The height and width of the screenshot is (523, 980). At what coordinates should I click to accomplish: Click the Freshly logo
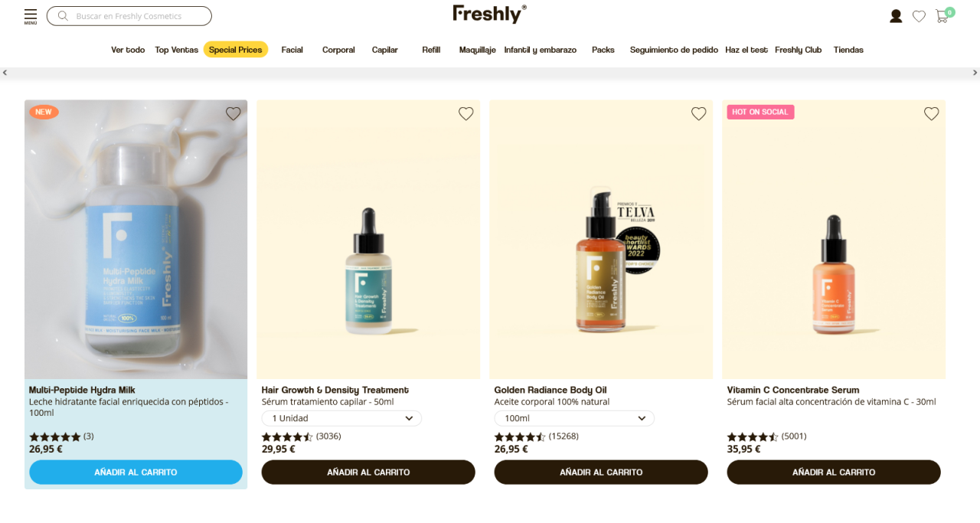point(489,14)
